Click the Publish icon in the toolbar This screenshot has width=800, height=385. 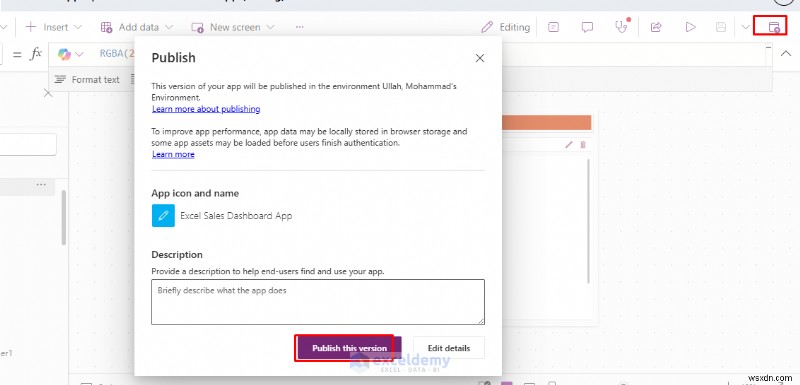pos(773,27)
